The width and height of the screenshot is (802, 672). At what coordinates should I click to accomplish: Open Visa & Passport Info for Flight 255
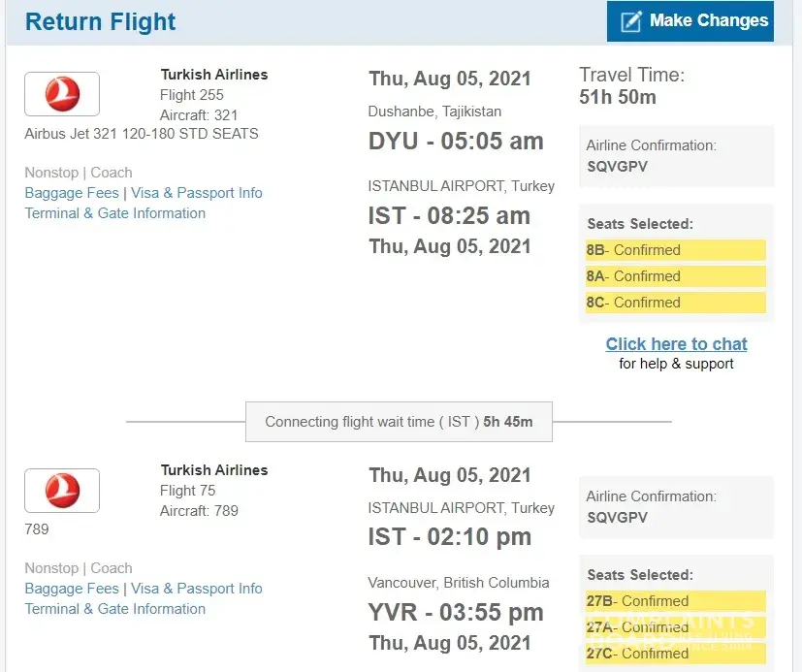(197, 193)
